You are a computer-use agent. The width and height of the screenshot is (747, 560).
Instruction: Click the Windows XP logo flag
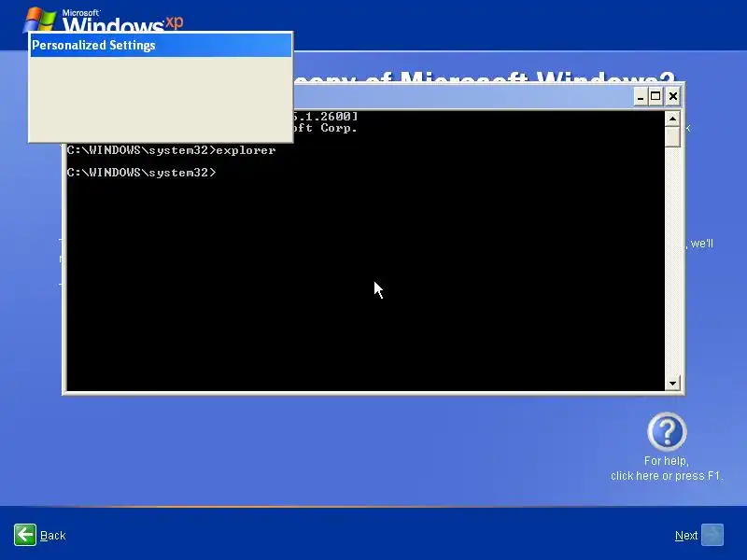(39, 19)
